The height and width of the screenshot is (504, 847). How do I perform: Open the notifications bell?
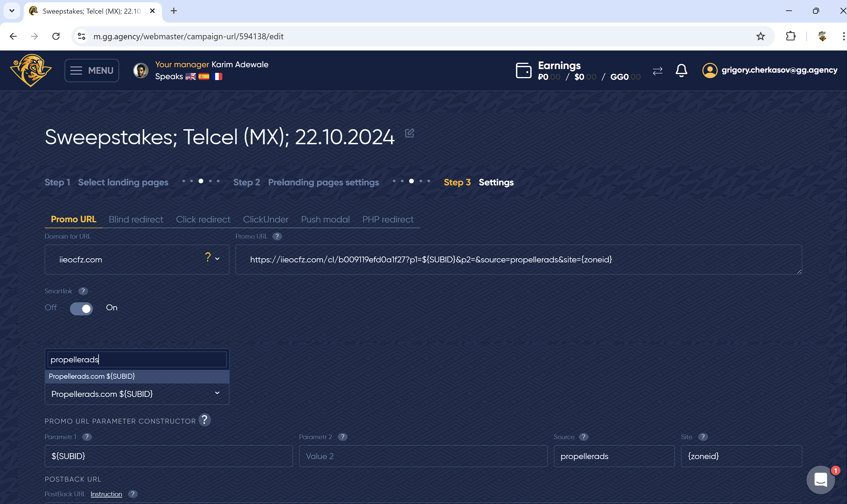tap(681, 70)
